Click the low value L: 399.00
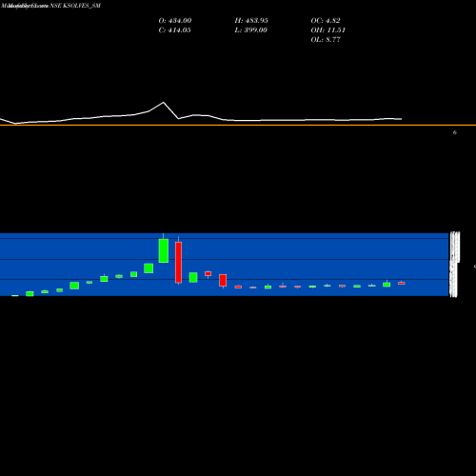476x476 pixels. pyautogui.click(x=250, y=30)
